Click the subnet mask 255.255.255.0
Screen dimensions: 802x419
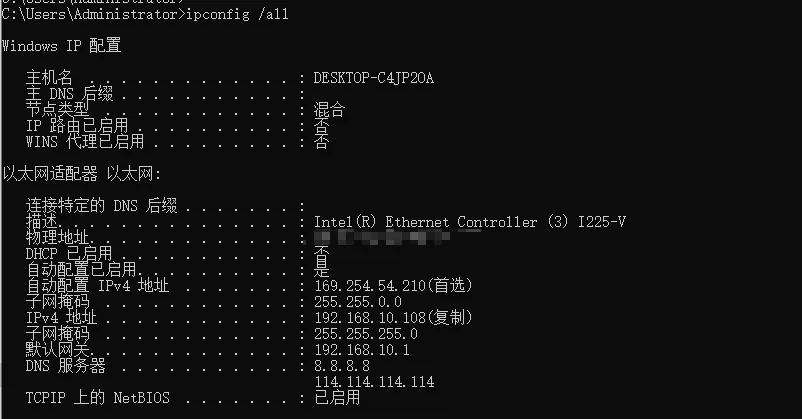(x=365, y=334)
